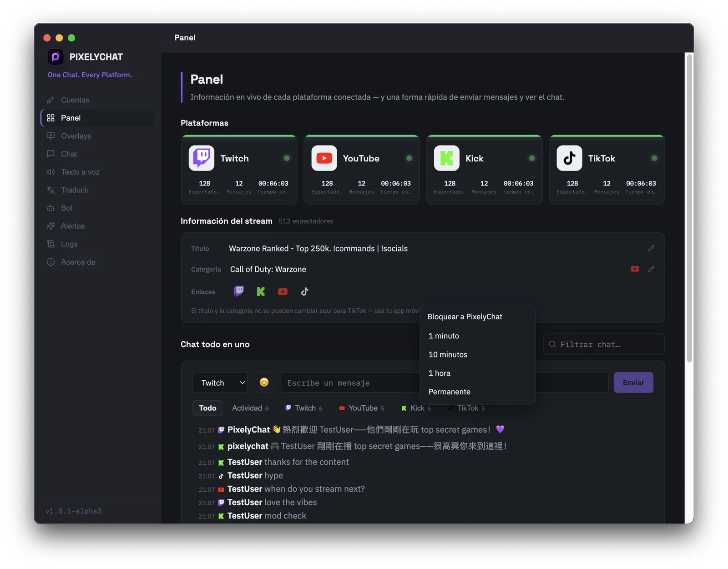Select Panel in the sidebar
The width and height of the screenshot is (728, 569).
[x=97, y=118]
